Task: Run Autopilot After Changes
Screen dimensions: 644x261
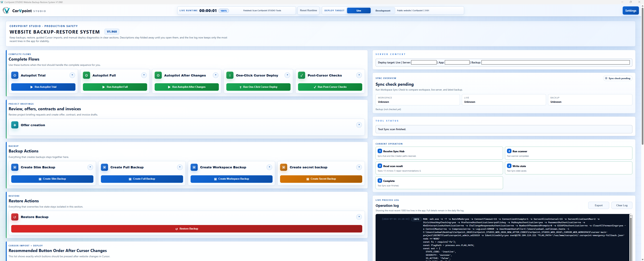Action: tap(187, 87)
